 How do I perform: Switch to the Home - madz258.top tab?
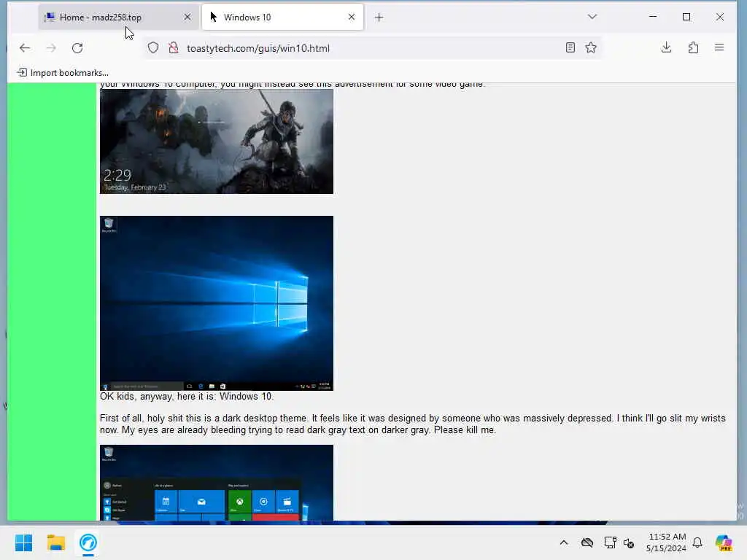(x=118, y=17)
